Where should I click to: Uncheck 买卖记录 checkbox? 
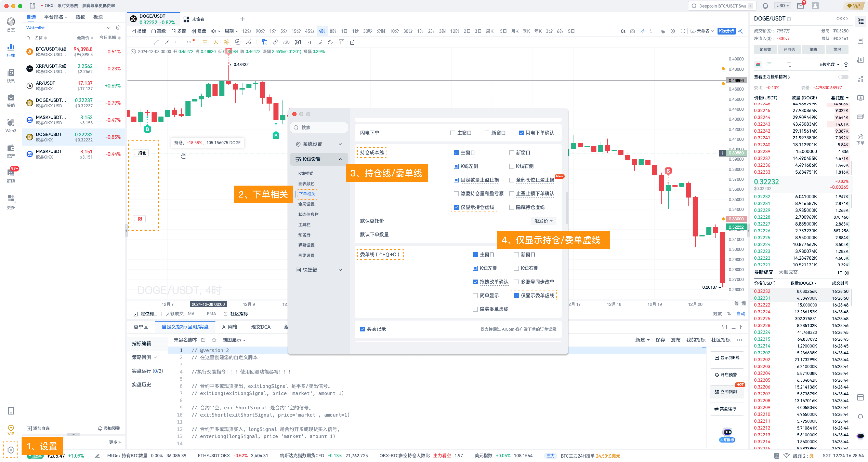tap(363, 329)
